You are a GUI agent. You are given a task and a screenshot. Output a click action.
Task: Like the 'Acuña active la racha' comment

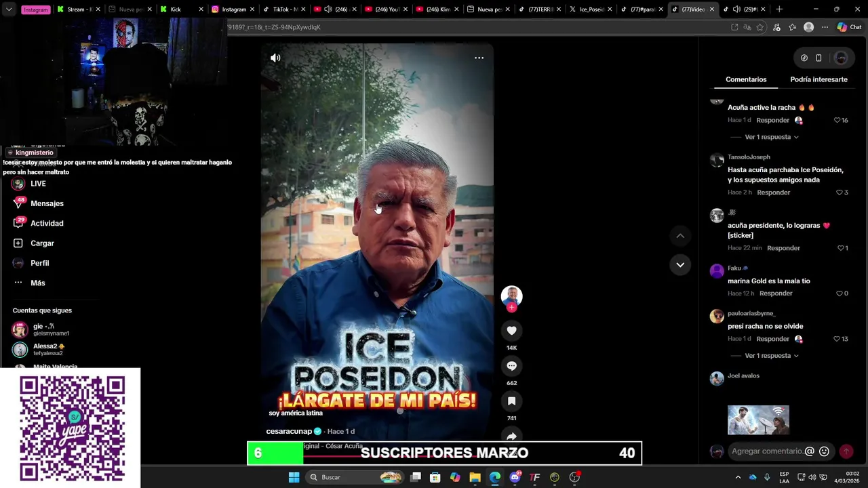837,120
